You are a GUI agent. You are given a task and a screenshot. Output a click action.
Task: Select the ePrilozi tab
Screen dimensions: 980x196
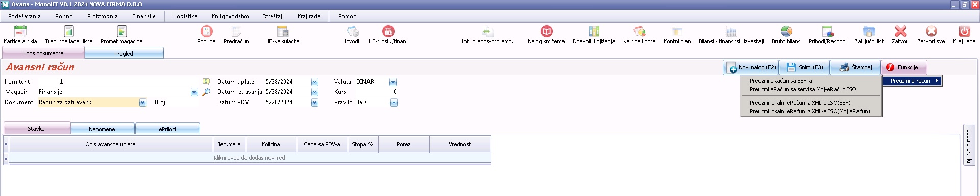point(167,129)
